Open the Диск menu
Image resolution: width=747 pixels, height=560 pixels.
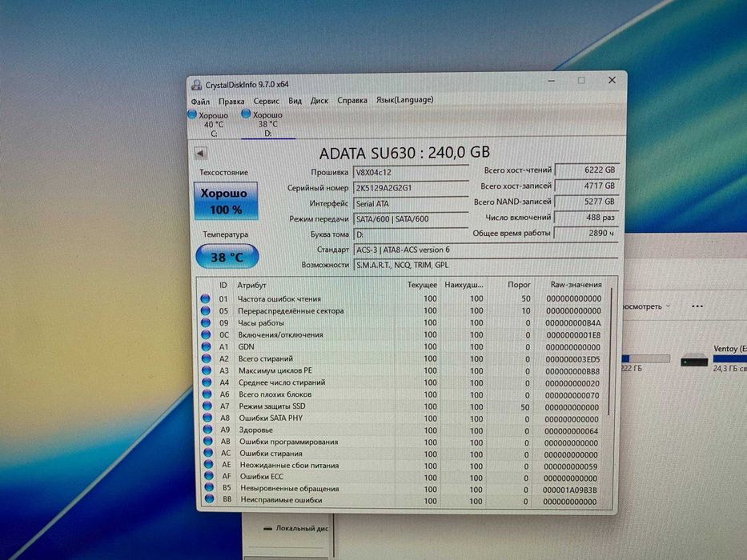coord(319,101)
